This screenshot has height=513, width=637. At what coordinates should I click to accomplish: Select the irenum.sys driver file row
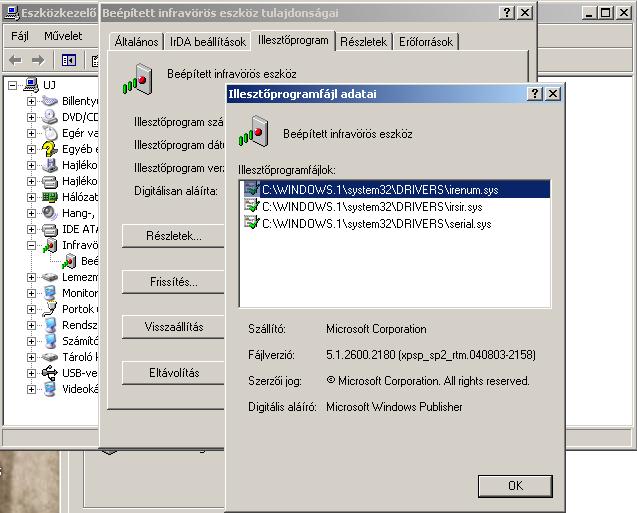[396, 190]
